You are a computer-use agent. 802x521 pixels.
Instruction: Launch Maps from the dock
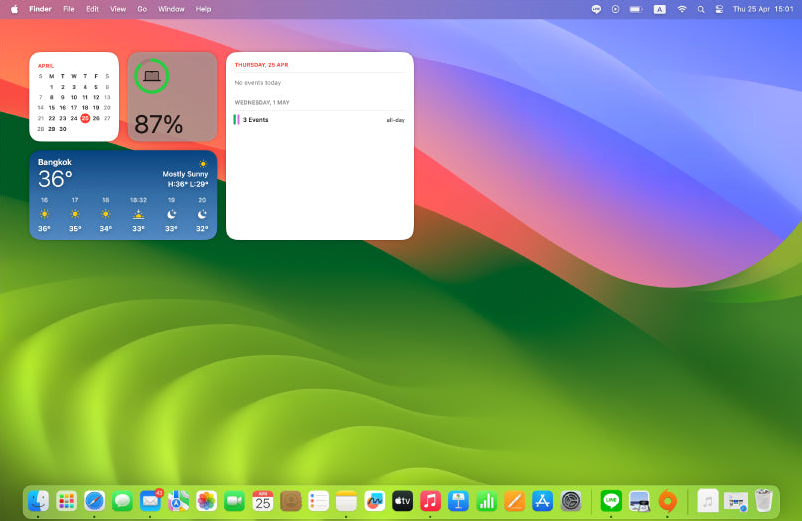tap(179, 501)
